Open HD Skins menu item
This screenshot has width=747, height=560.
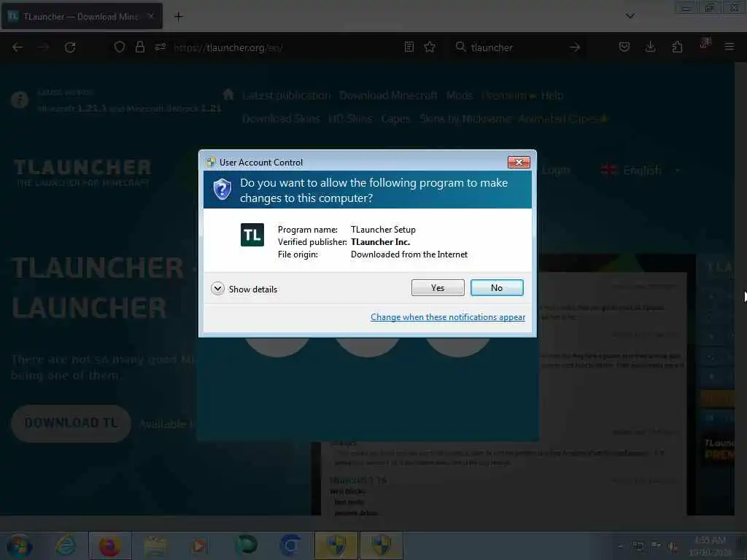coord(350,119)
